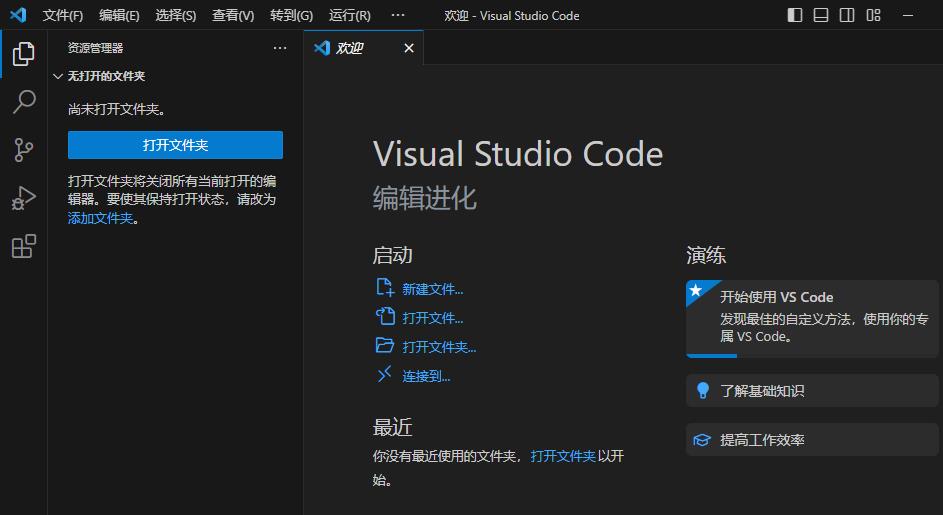Click the 添加文件夹 link in sidebar
Screen dimensions: 943x515
click(100, 218)
